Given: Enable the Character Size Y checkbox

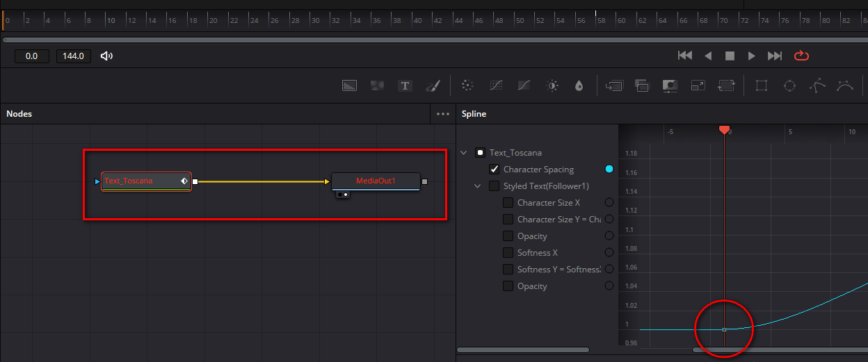Looking at the screenshot, I should pos(508,220).
